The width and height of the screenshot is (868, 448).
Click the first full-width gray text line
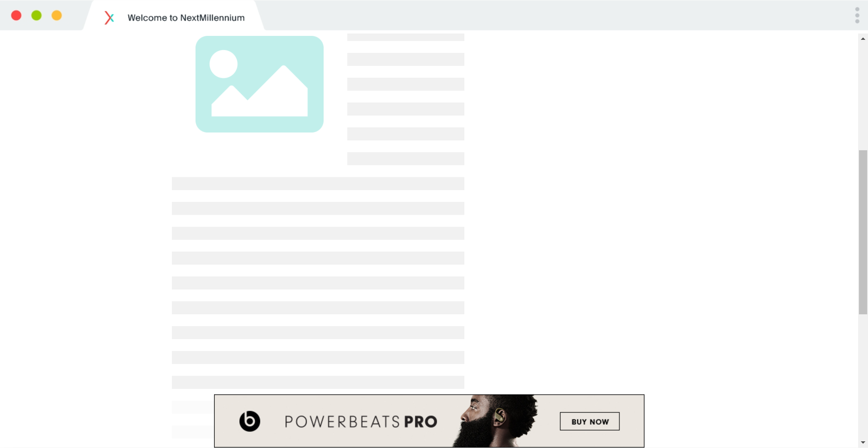pyautogui.click(x=318, y=183)
